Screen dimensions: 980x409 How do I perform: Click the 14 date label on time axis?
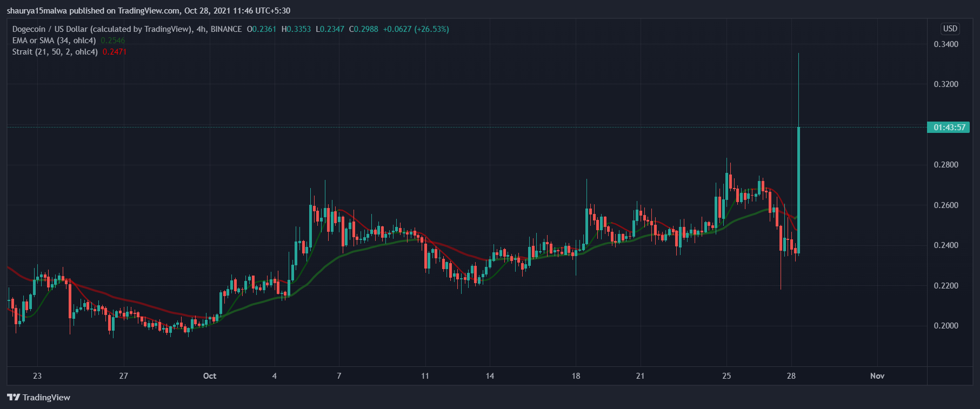point(490,376)
